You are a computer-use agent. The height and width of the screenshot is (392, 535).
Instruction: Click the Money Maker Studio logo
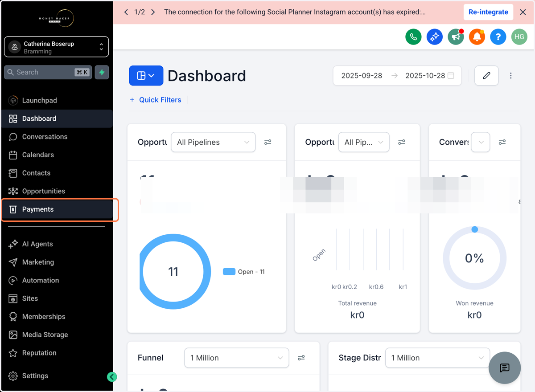[56, 18]
